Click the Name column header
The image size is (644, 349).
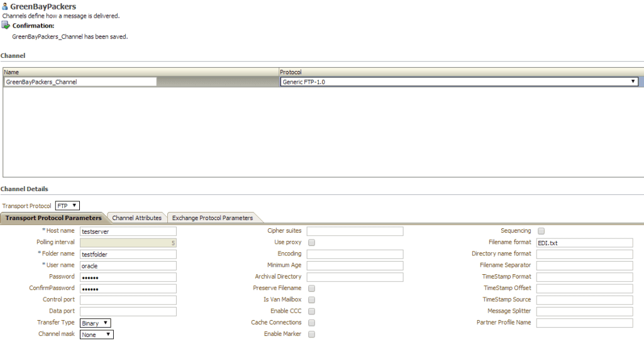coord(141,72)
